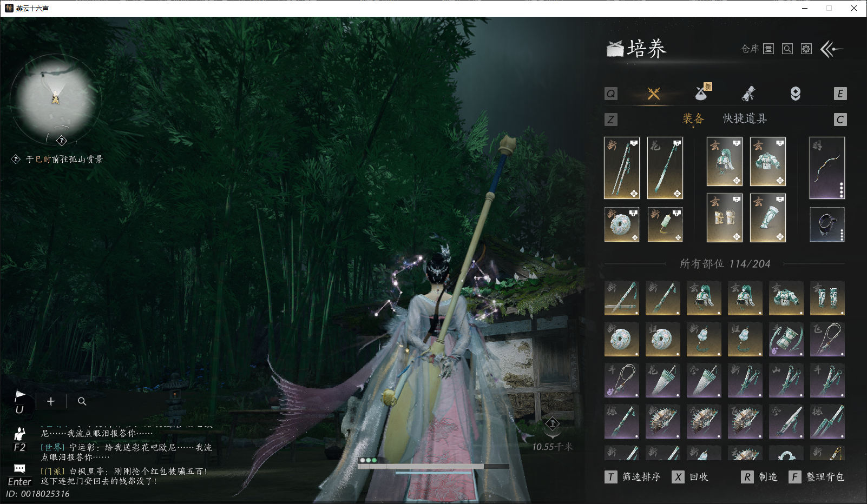Image resolution: width=867 pixels, height=504 pixels.
Task: Select the mask category icon
Action: click(x=796, y=94)
